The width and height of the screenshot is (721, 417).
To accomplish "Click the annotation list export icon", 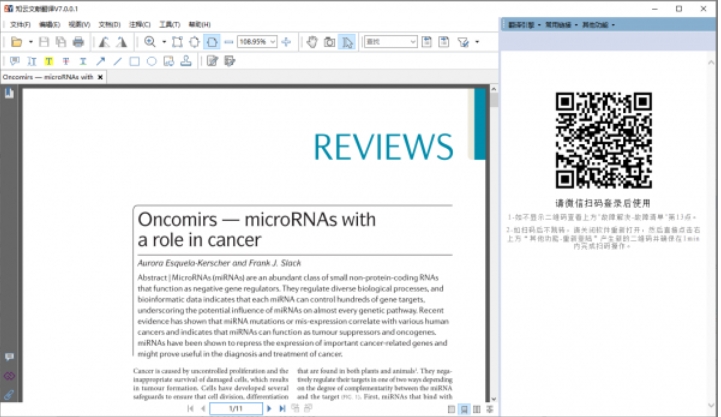I will tap(229, 61).
